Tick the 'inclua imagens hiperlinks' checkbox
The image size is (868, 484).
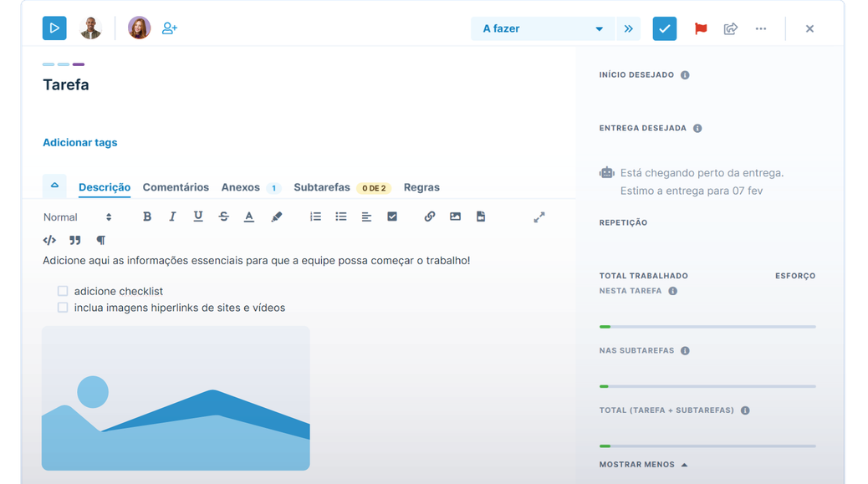pos(63,307)
